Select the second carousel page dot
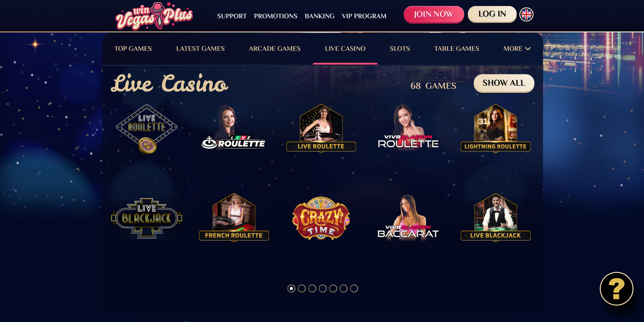Viewport: 644px width, 322px height. [302, 288]
